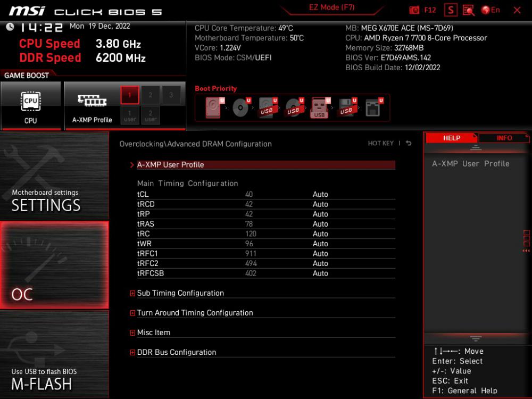
Task: Click the tRFC1 current value 911
Action: (251, 253)
